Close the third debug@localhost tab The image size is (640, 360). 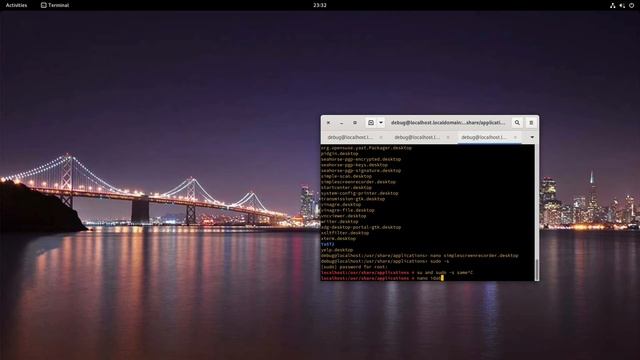[515, 137]
